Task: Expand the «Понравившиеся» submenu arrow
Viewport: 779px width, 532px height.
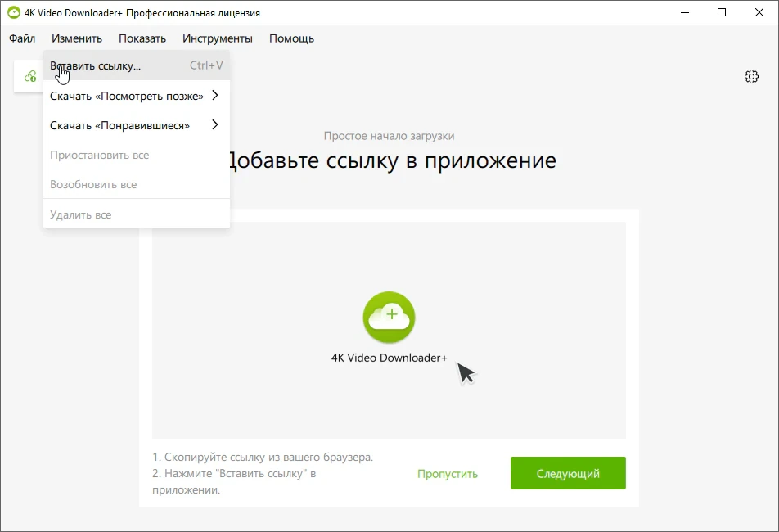Action: (x=215, y=124)
